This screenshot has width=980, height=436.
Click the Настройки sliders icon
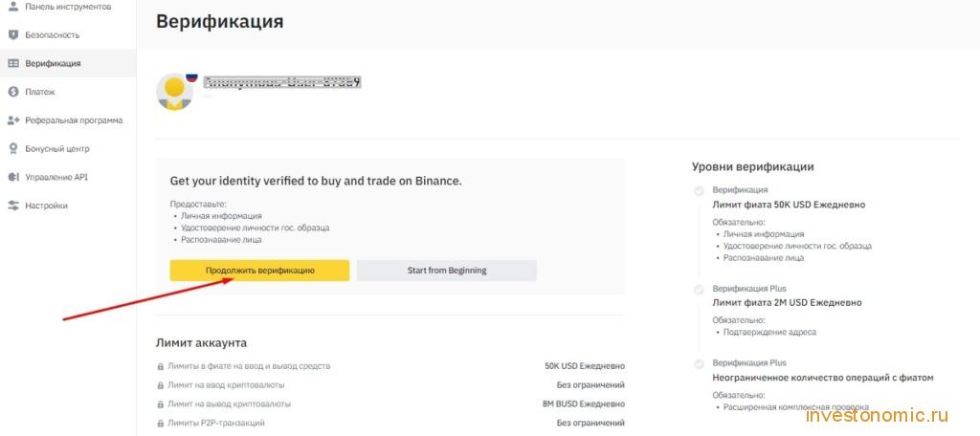click(x=12, y=206)
